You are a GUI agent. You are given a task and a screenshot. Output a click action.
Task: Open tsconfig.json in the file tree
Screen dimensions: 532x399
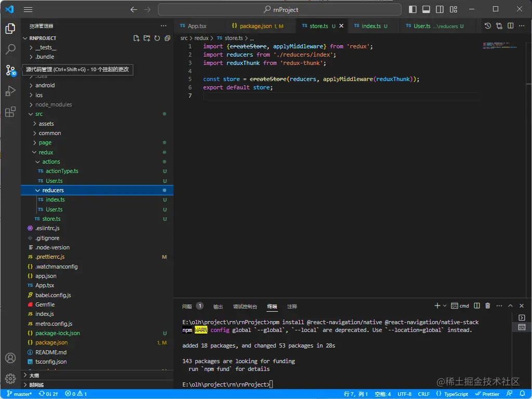point(51,362)
